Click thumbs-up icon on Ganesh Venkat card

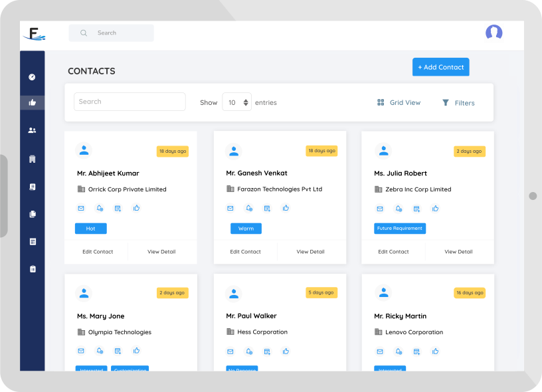coord(286,208)
